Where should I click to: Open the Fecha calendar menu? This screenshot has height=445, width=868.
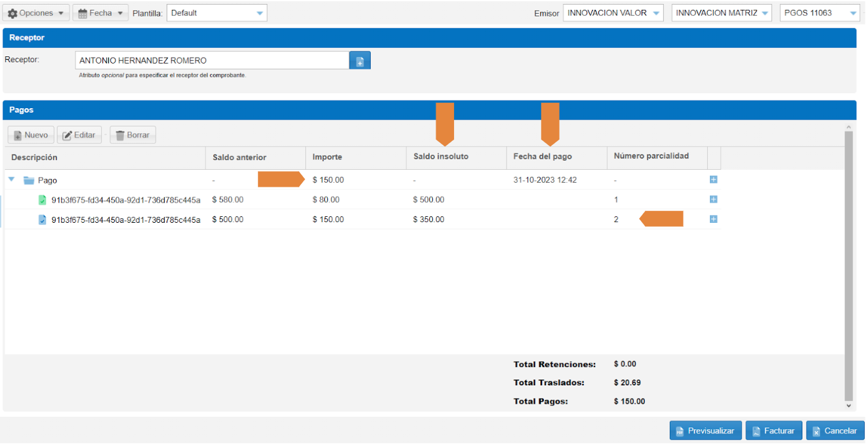(100, 13)
